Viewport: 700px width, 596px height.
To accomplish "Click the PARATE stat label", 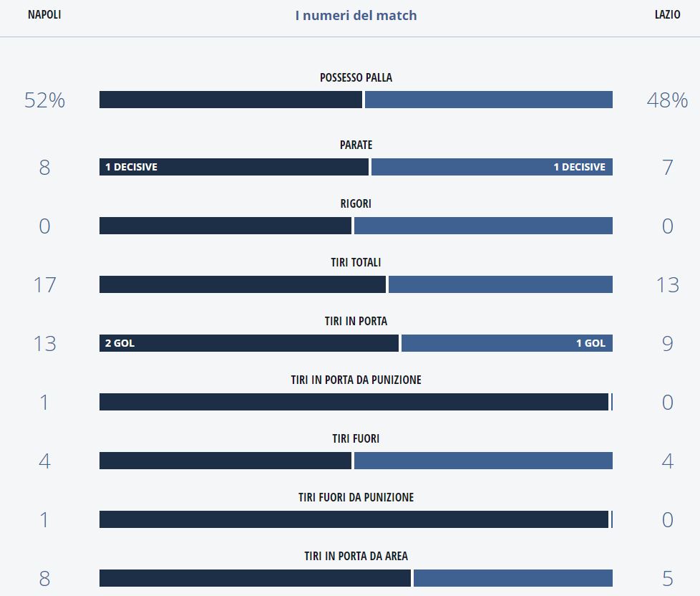I will [356, 145].
